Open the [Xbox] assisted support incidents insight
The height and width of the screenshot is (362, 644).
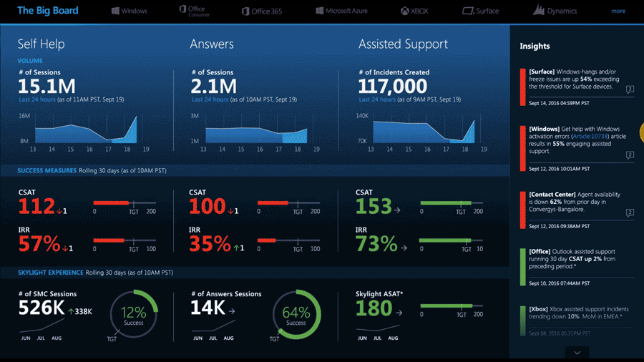(579, 313)
